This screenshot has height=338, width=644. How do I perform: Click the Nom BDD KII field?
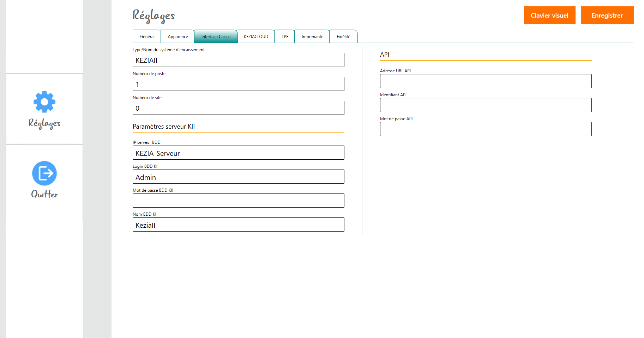[x=239, y=225]
